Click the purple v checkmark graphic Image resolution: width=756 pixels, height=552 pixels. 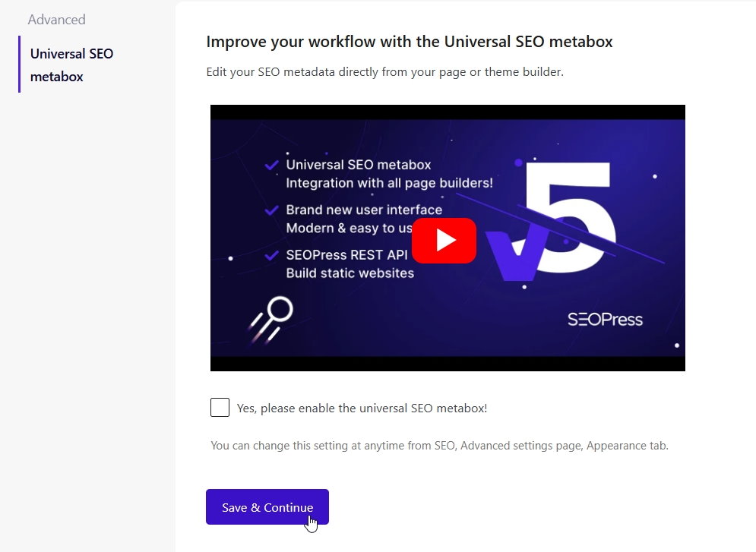click(x=514, y=255)
